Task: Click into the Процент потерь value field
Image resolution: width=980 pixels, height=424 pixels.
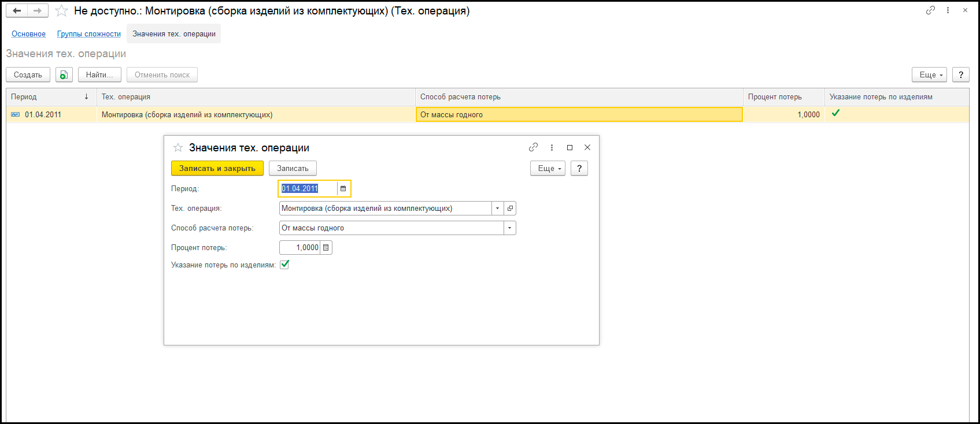Action: point(300,248)
